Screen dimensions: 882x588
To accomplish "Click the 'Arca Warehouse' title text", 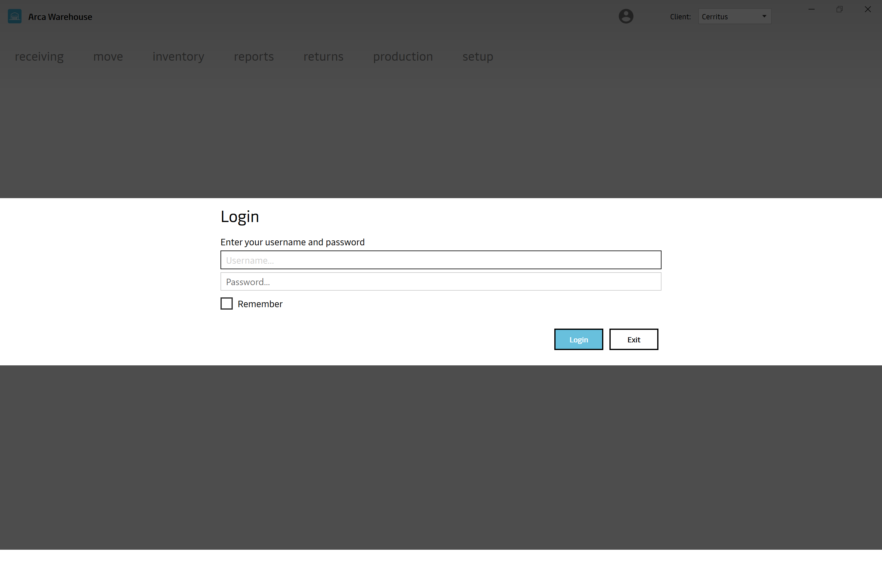I will coord(60,17).
